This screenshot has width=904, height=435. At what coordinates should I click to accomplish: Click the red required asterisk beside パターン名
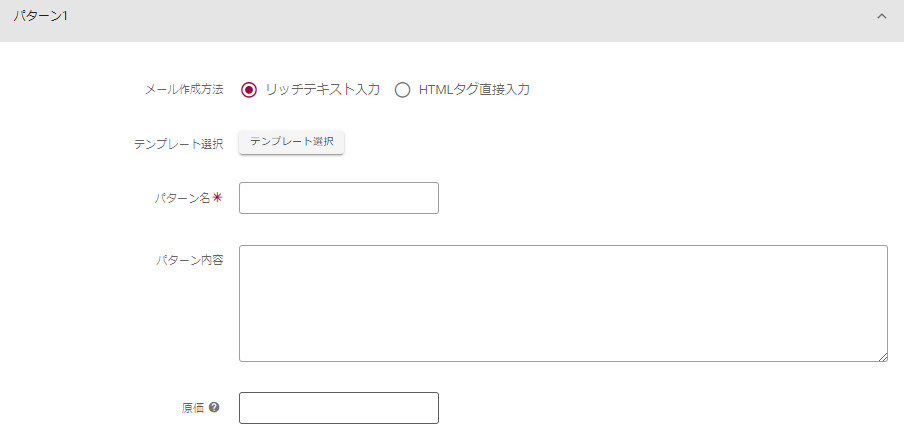[x=217, y=198]
